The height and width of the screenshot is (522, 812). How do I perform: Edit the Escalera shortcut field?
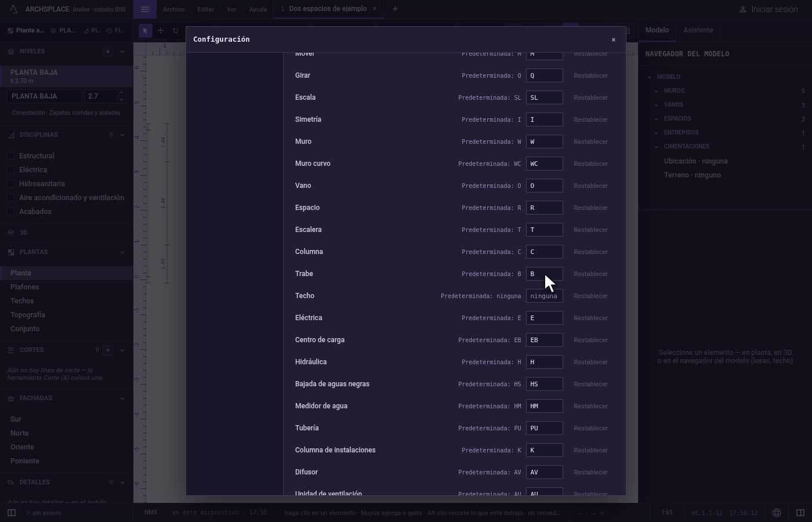[x=544, y=230]
